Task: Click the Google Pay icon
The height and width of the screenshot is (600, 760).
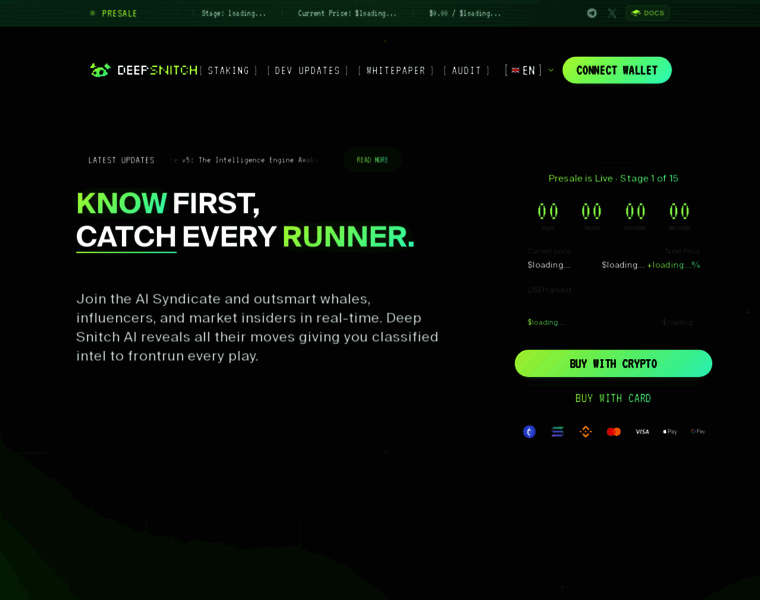Action: 698,431
